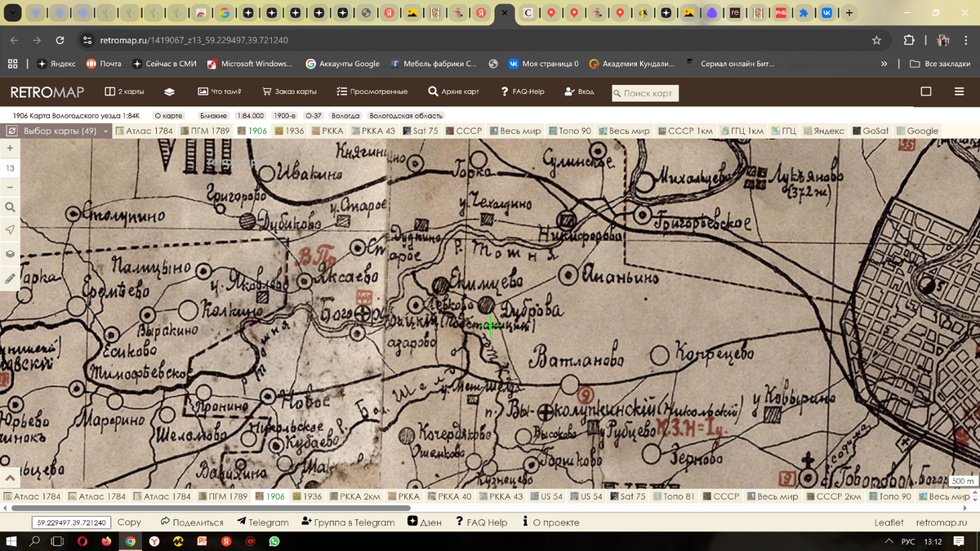This screenshot has width=980, height=551.
Task: Select the pencil drawing tool
Action: (10, 278)
